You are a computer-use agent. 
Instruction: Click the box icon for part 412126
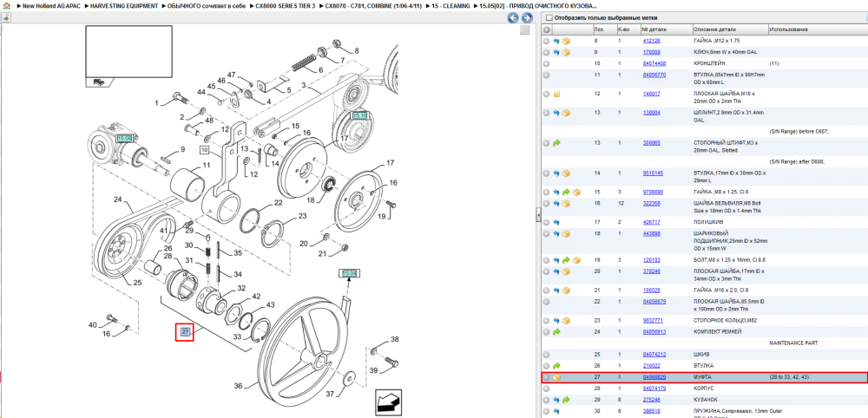pos(566,41)
